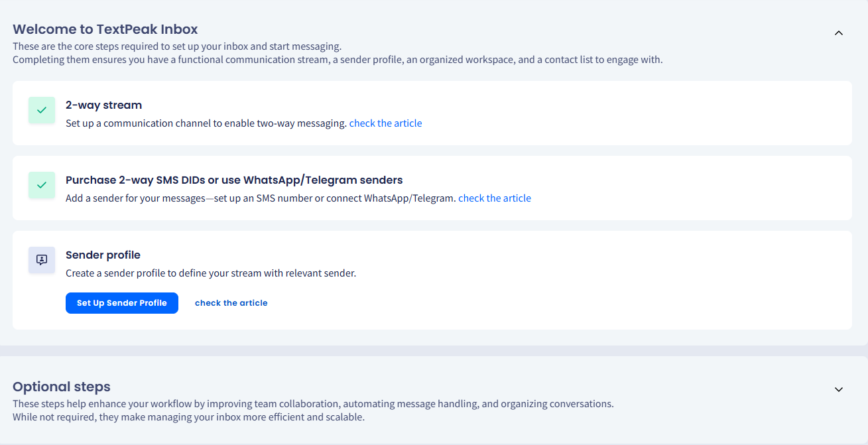Click the text 'Create a sender profile to define your stream'
Screen dimensions: 868x445
tap(167, 273)
